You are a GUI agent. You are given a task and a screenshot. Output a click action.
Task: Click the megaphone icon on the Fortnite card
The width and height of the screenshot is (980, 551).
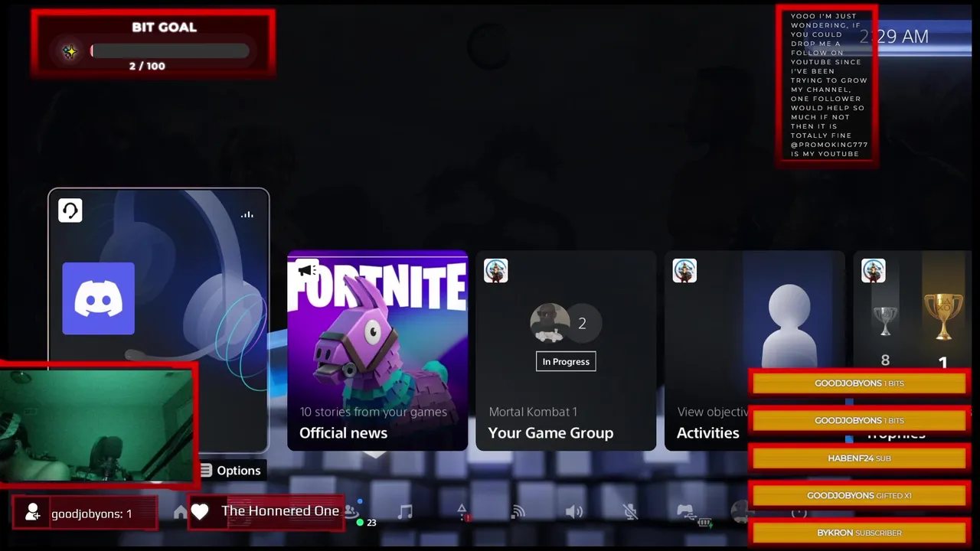[307, 270]
